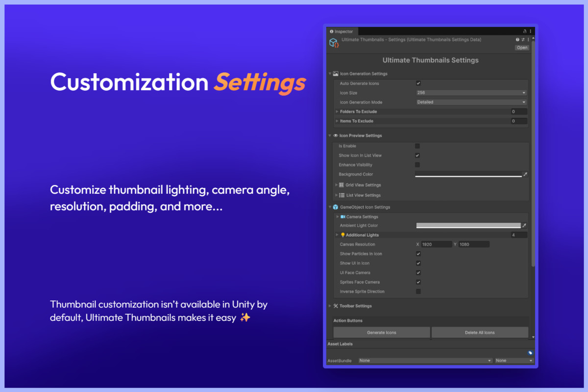This screenshot has width=588, height=392.
Task: Uncheck Auto Generate Icons
Action: click(418, 83)
